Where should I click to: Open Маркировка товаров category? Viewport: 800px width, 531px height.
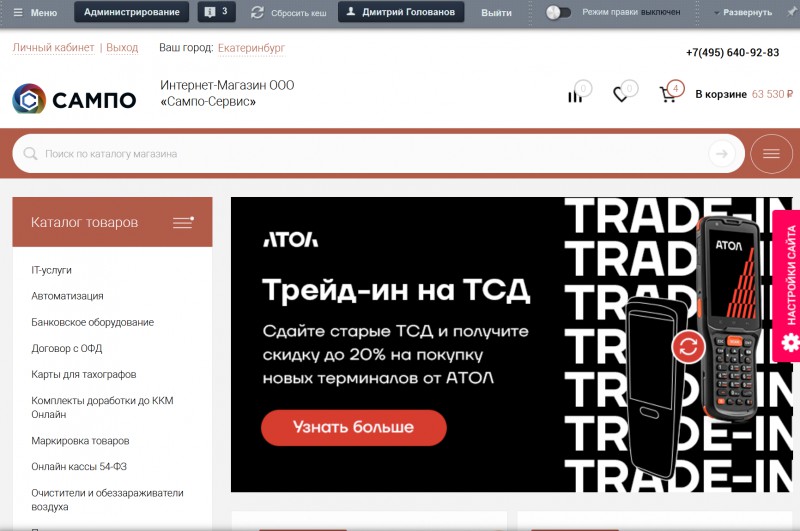[x=80, y=441]
